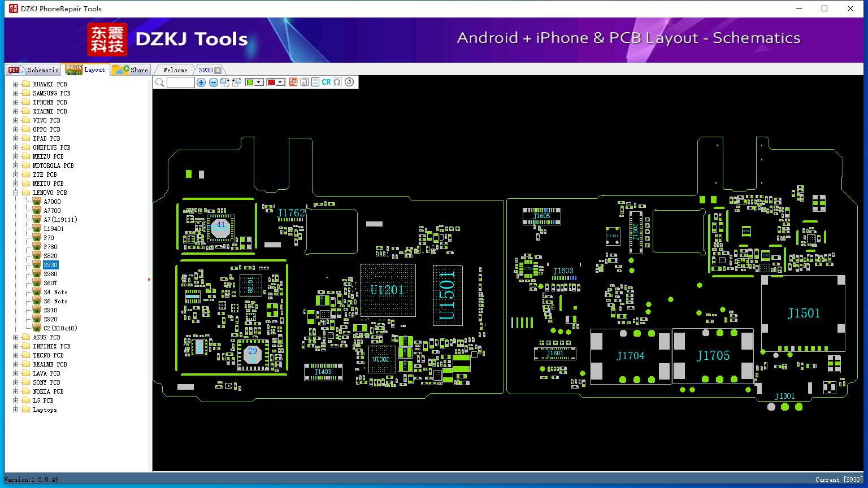Screen dimensions: 868x488
Task: Select the S930 entry in the tree
Action: coord(50,265)
